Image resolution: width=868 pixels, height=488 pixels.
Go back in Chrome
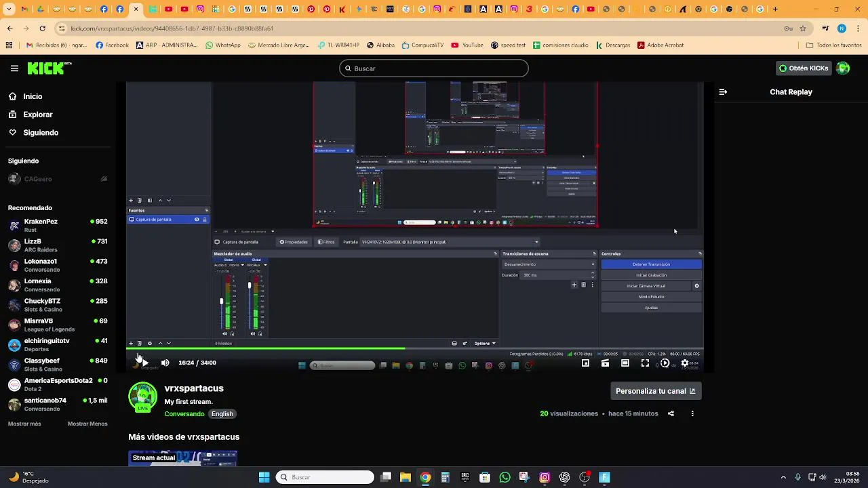pos(9,28)
